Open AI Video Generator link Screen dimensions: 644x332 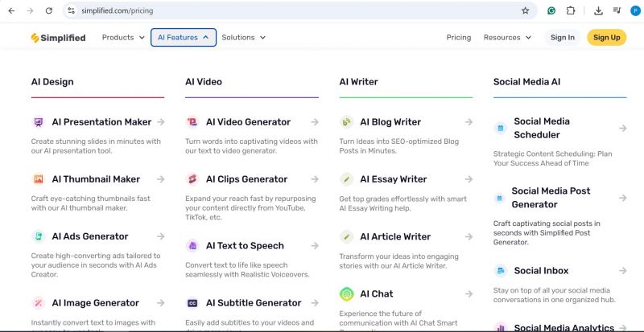[248, 122]
